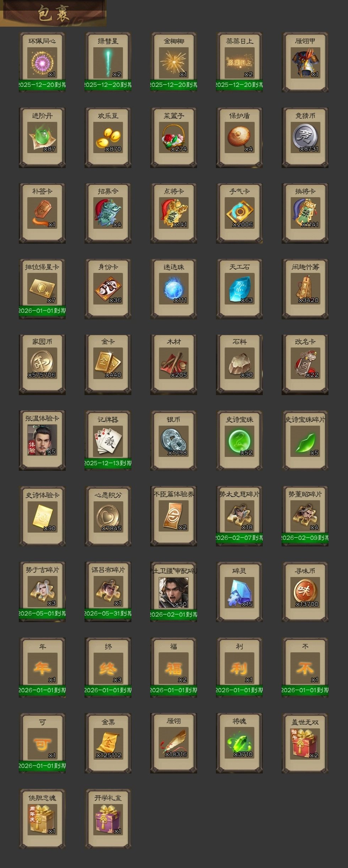
Task: Select the 张温体验卡 character card
Action: click(42, 441)
